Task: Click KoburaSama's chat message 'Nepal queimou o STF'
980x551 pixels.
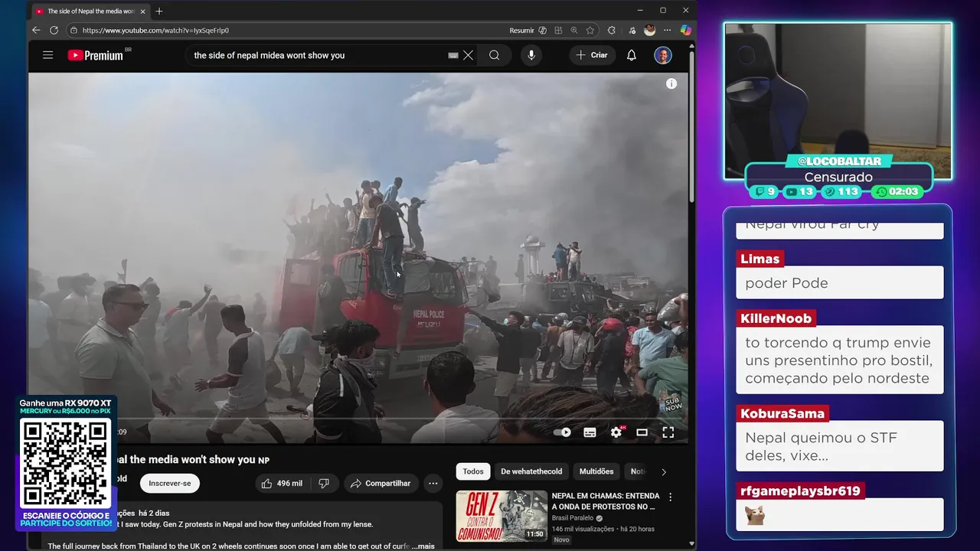Action: [840, 447]
